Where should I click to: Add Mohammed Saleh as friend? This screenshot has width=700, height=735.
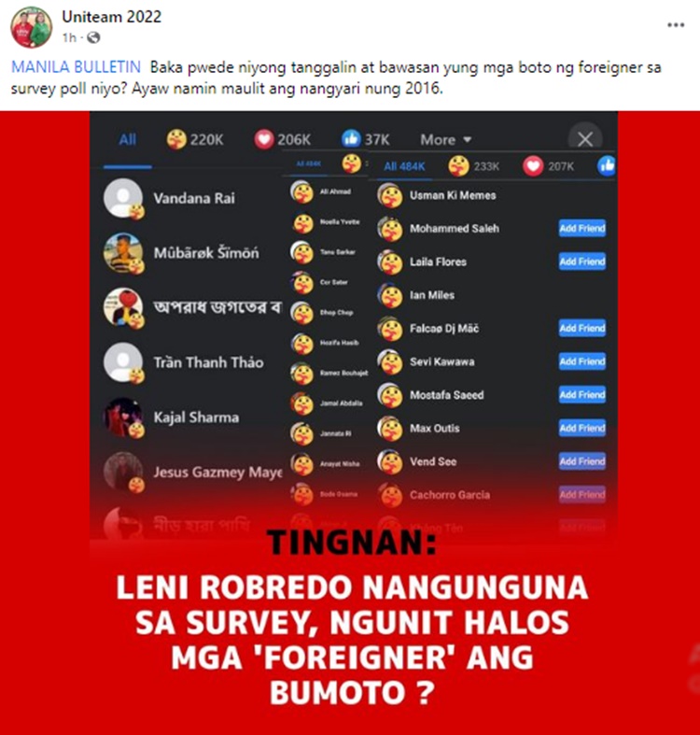click(581, 228)
